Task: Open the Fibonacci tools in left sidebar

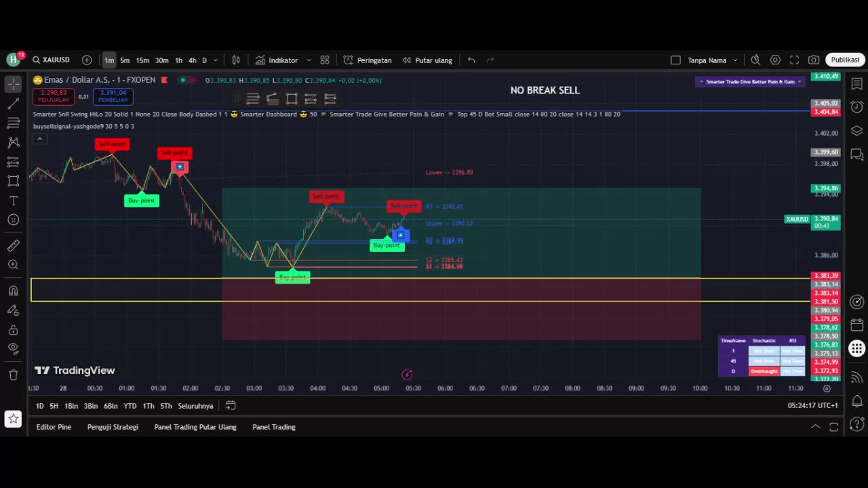Action: (x=13, y=123)
